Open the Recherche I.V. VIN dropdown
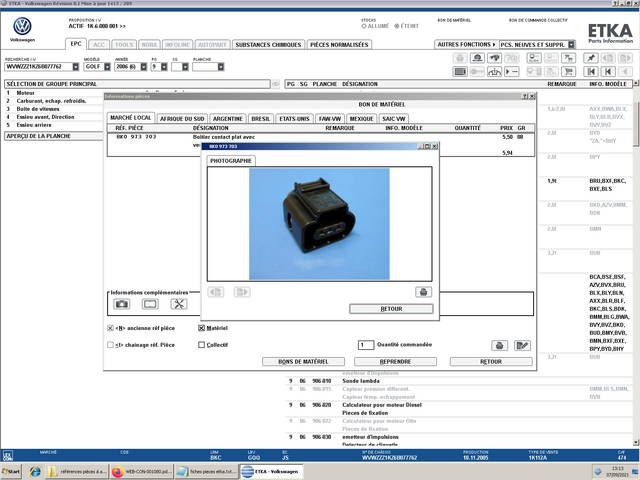Screen dimensions: 640x480 pyautogui.click(x=76, y=67)
